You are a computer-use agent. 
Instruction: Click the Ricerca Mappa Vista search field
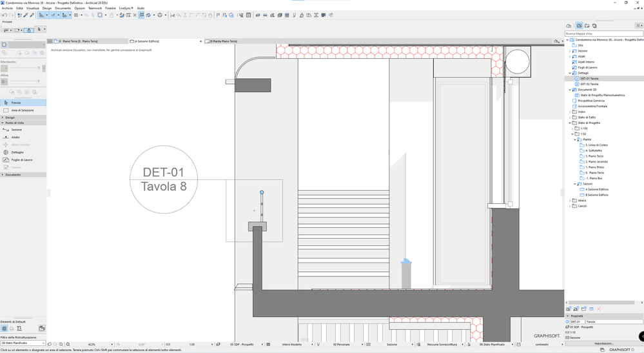click(603, 34)
